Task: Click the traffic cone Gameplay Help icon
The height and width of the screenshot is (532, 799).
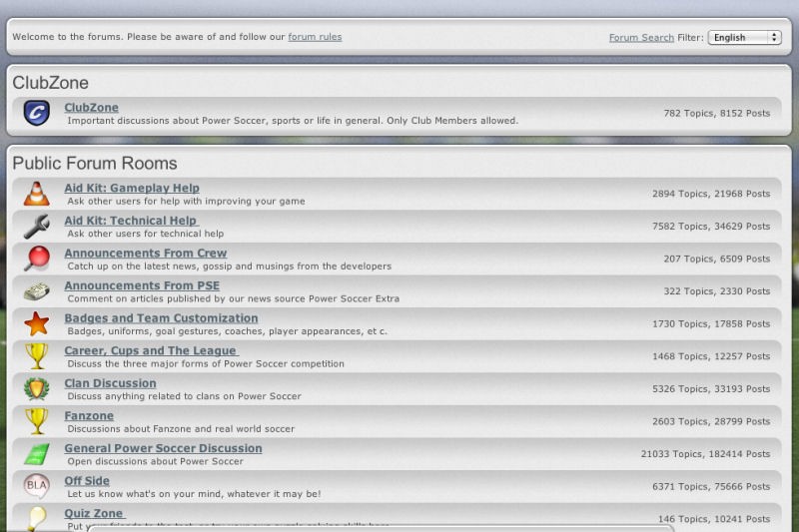Action: click(37, 194)
